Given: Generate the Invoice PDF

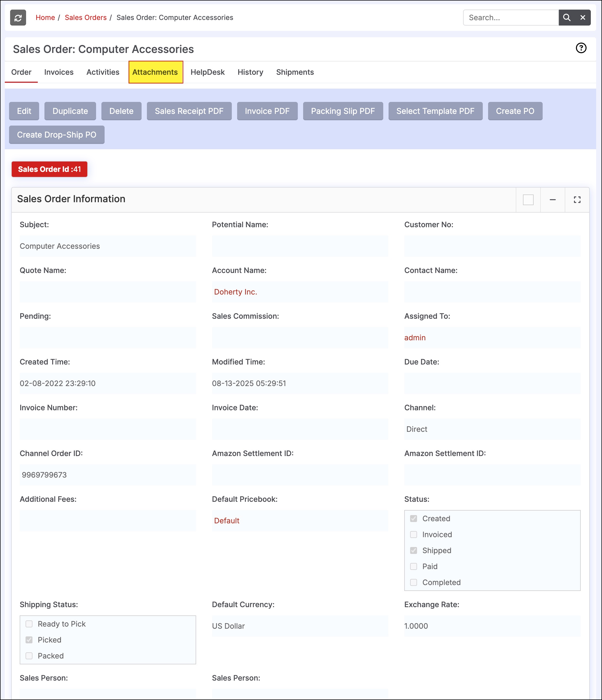Looking at the screenshot, I should [267, 111].
